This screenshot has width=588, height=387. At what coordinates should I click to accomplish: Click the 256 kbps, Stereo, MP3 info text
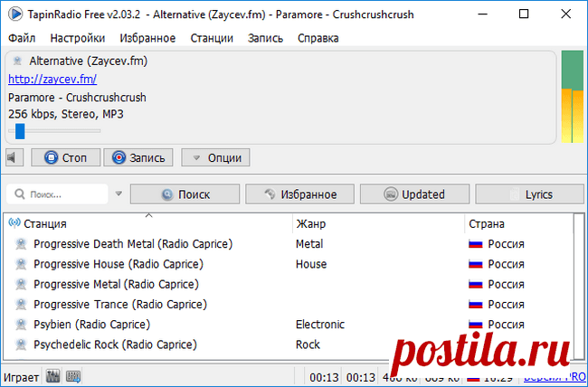point(66,114)
